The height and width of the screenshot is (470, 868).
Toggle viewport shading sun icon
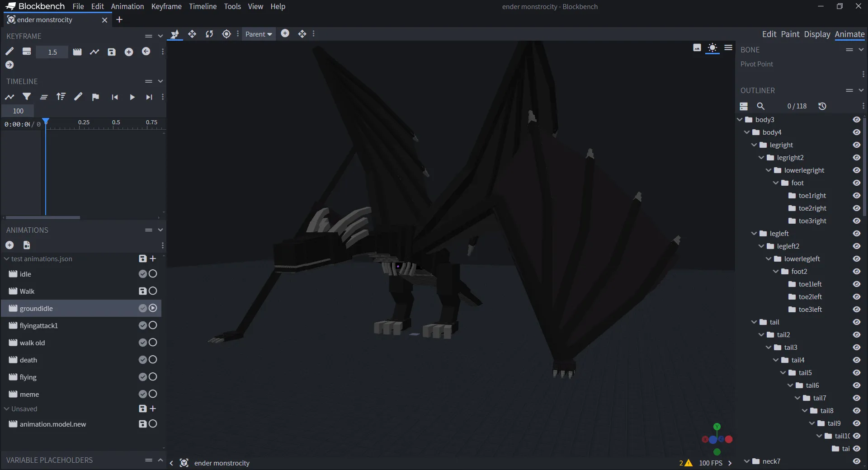tap(712, 47)
